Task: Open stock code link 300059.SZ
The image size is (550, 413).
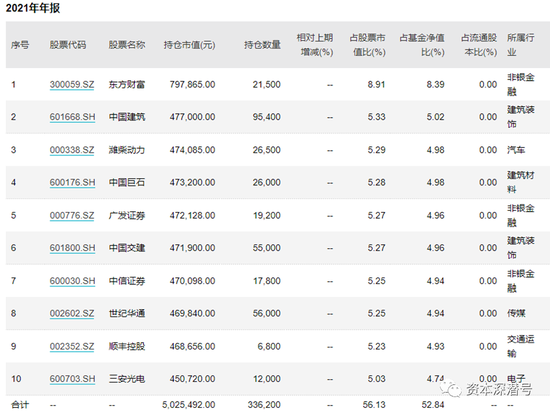Action: point(72,85)
